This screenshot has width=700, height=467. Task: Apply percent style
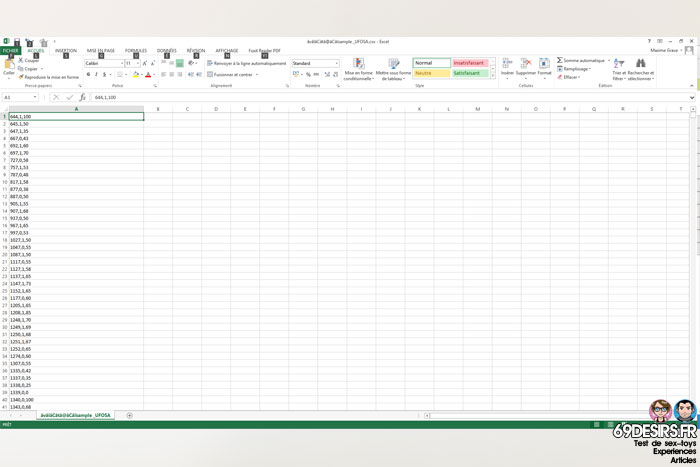coord(308,75)
